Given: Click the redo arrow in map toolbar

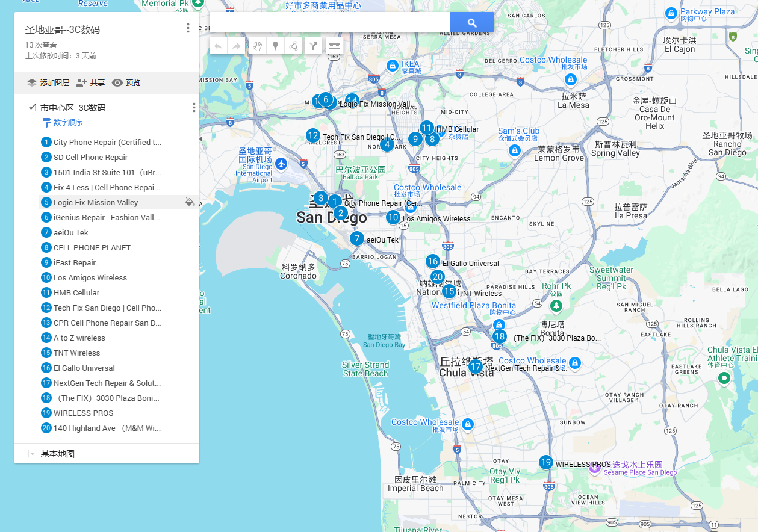Looking at the screenshot, I should click(237, 46).
